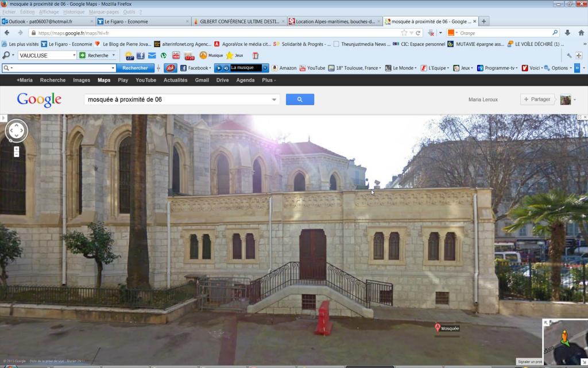Screen dimensions: 588x368
Task: Open the mail envelope toolbar icon
Action: 152,56
